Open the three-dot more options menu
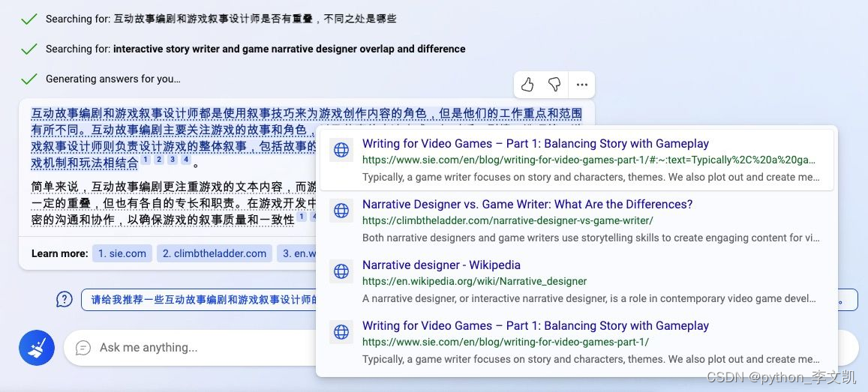 tap(582, 85)
